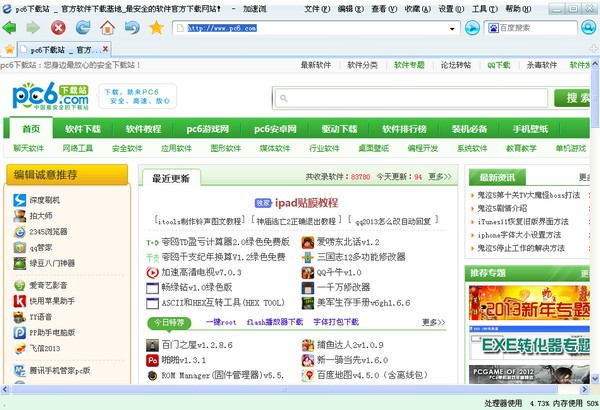Open the 爱奇艺影音 sidebar icon

tap(19, 285)
